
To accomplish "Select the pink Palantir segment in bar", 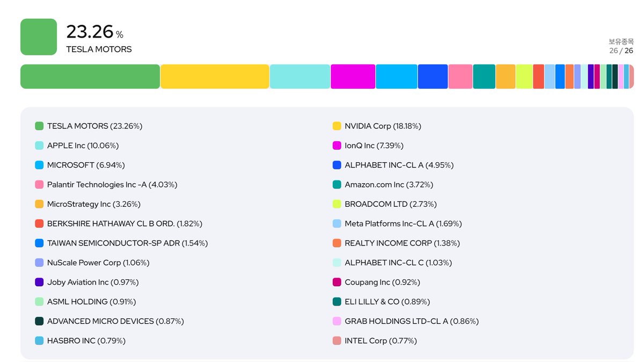I will (460, 76).
